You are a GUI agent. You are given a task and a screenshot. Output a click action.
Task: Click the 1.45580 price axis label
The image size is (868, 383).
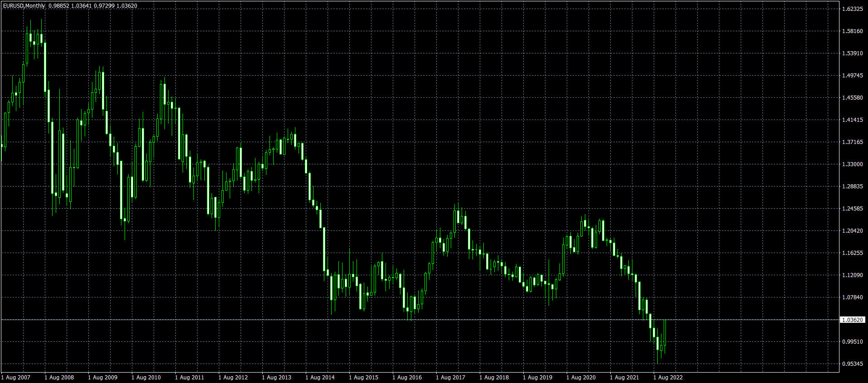[853, 98]
